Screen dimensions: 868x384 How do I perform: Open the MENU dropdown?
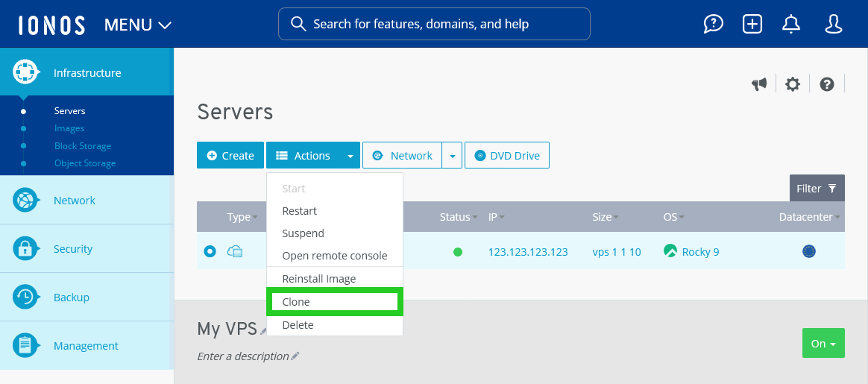click(x=138, y=25)
